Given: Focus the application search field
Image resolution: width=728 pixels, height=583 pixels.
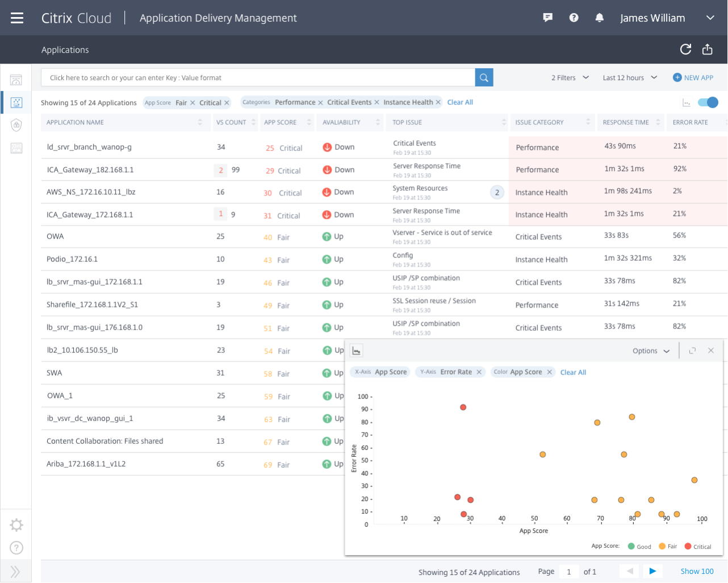Looking at the screenshot, I should pyautogui.click(x=258, y=77).
